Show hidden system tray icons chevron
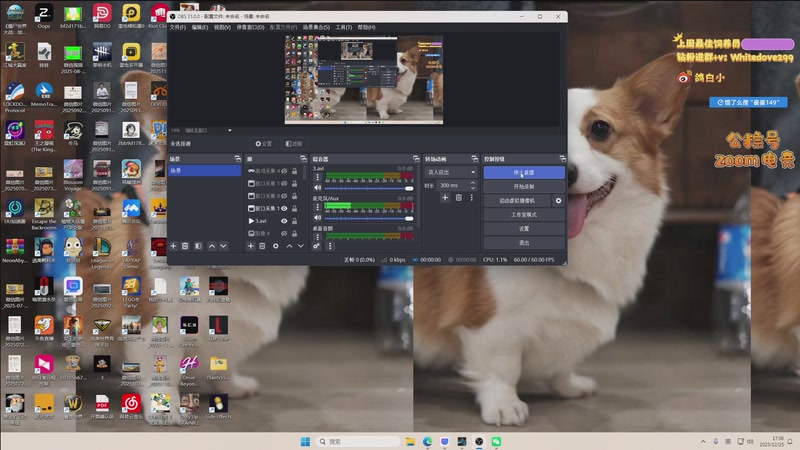Viewport: 800px width, 450px height. 703,441
